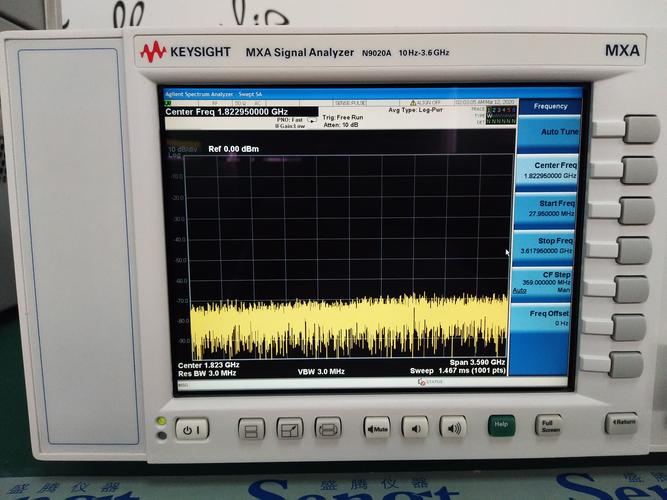
Task: Select the Center Freq softkey
Action: 547,170
